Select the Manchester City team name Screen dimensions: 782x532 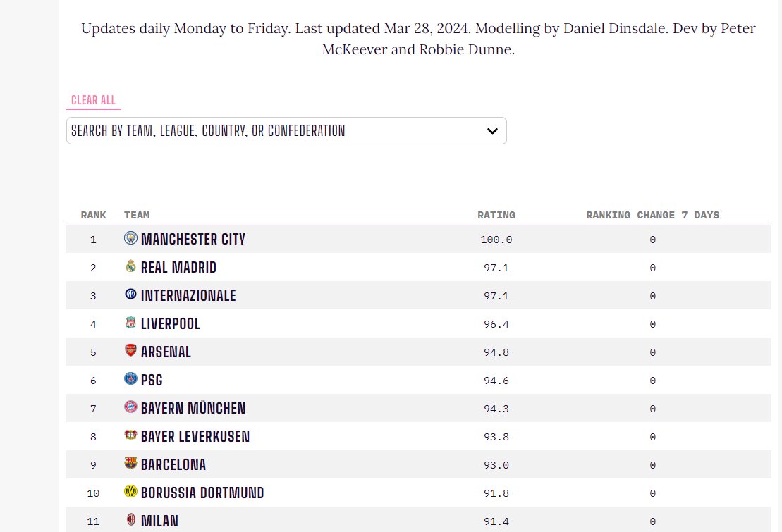click(193, 240)
